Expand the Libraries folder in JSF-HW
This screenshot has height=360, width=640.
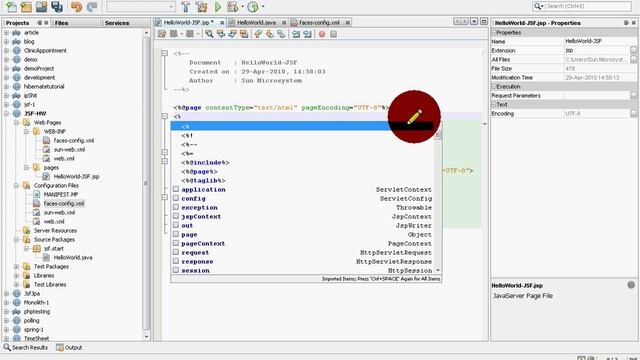(16, 276)
